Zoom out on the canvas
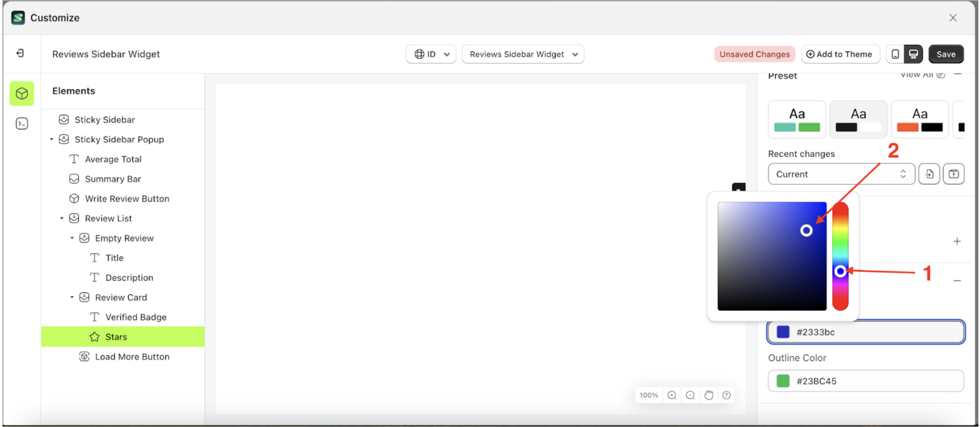 pos(690,395)
